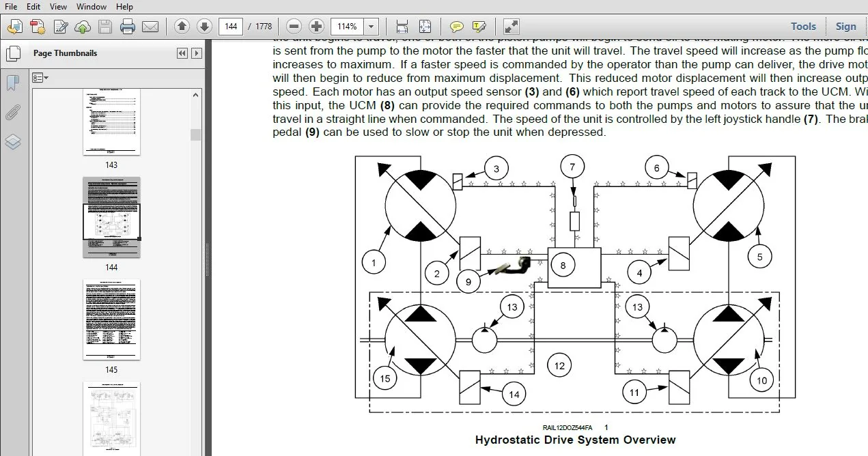
Task: Click the 'Page Thumbnails' panel title
Action: tap(65, 53)
